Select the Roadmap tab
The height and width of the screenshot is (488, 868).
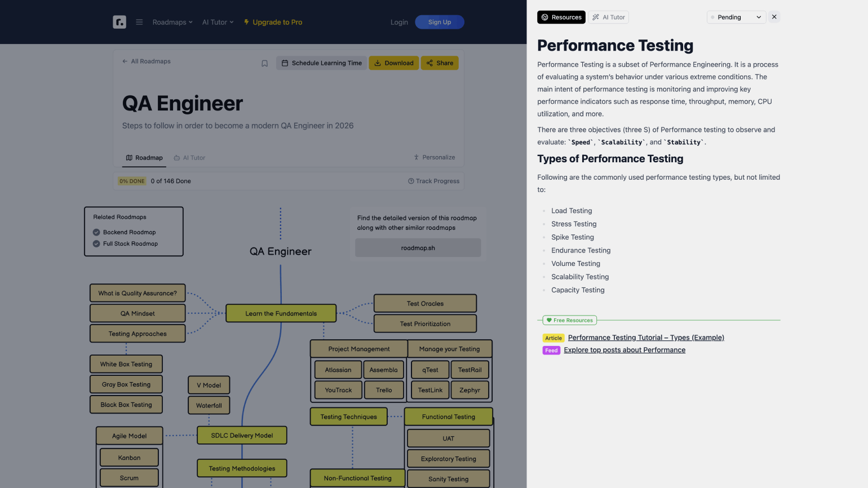pos(144,158)
